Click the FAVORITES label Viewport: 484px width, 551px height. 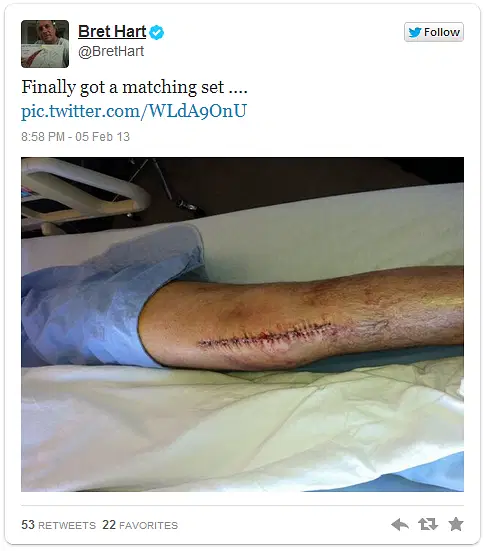[148, 526]
